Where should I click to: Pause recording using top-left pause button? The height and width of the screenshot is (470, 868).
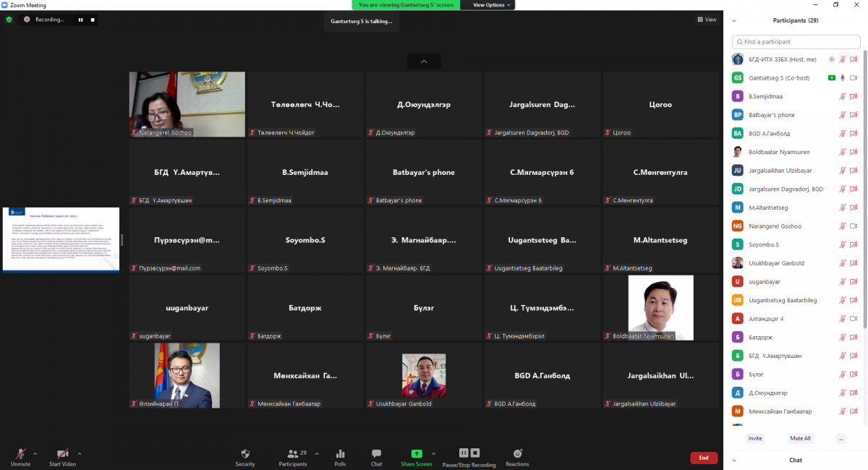tap(80, 20)
